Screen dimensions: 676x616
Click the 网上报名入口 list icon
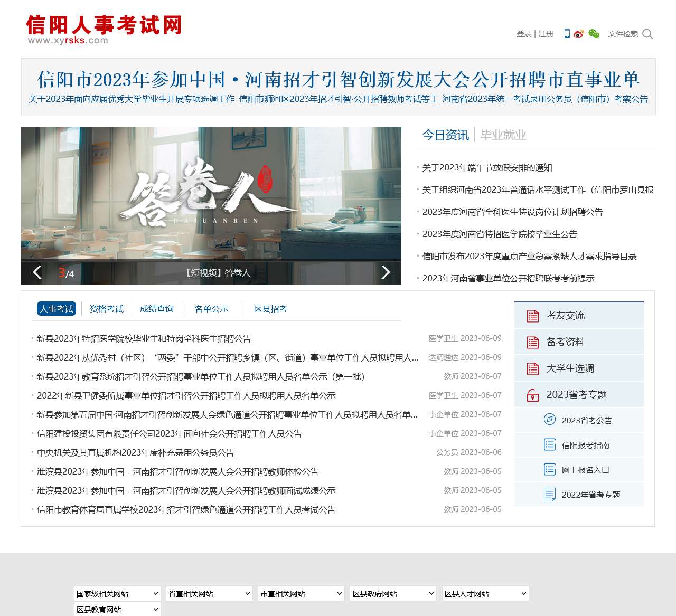coord(550,469)
